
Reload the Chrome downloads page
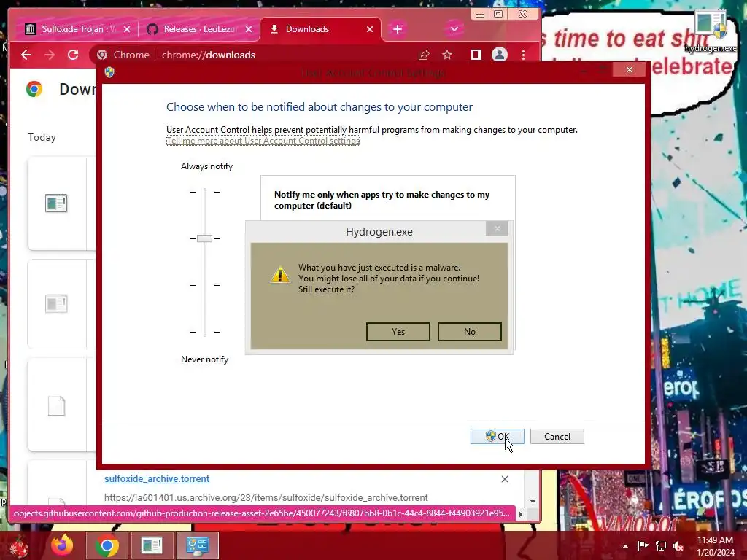73,55
